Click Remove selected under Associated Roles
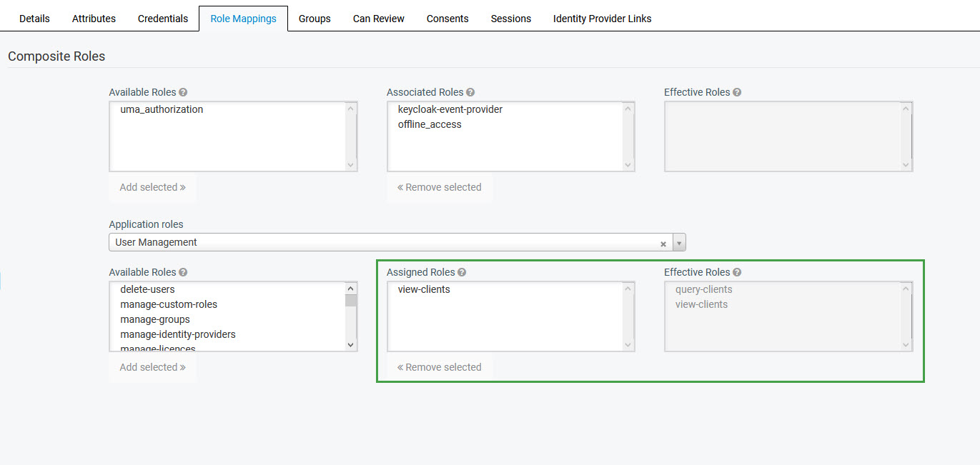 click(440, 187)
